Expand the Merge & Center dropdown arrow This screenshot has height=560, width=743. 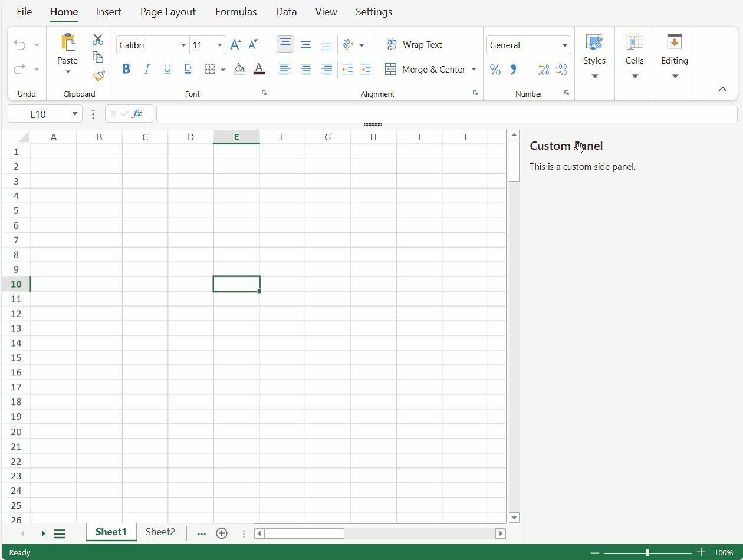pyautogui.click(x=474, y=70)
